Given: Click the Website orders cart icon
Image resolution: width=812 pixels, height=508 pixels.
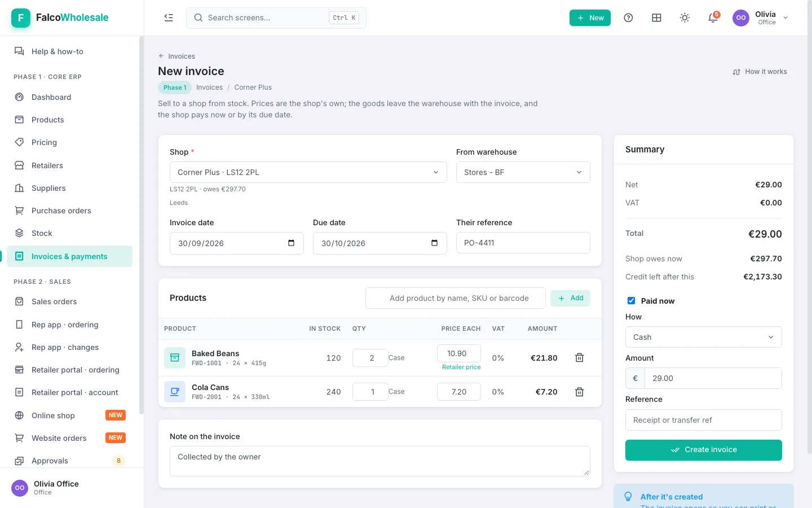Looking at the screenshot, I should click(x=19, y=438).
